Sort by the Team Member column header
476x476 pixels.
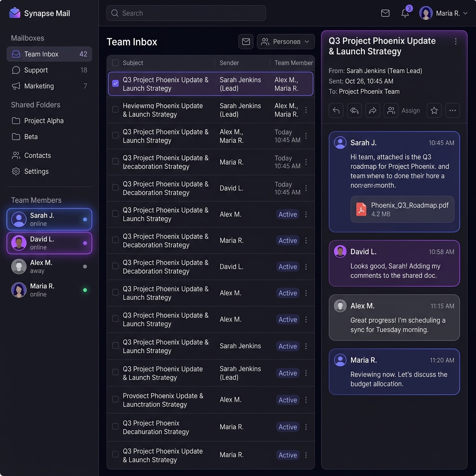click(294, 63)
